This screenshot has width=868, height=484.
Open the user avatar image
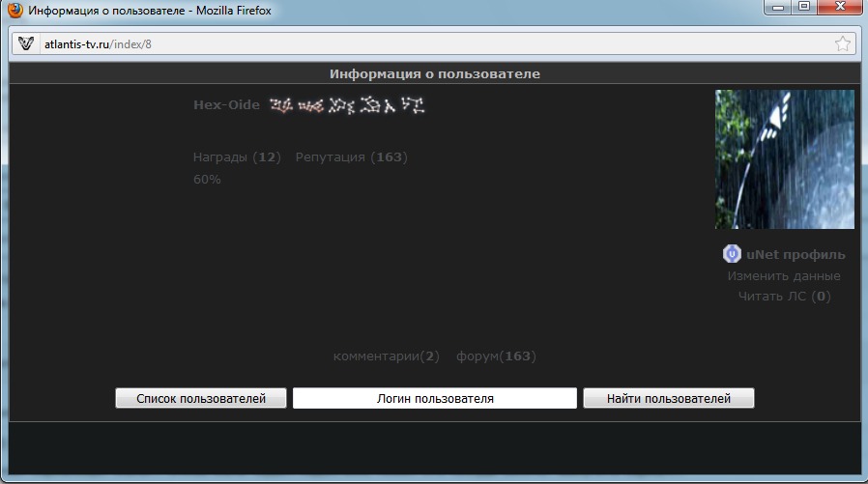[785, 159]
